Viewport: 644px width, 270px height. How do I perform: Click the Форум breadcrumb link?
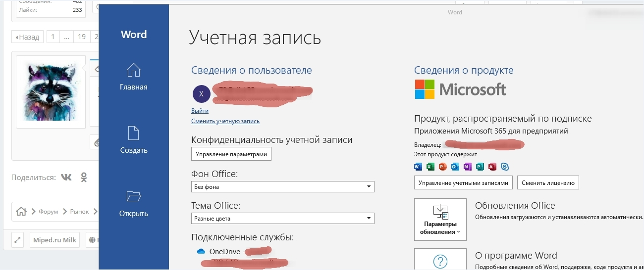pos(48,212)
